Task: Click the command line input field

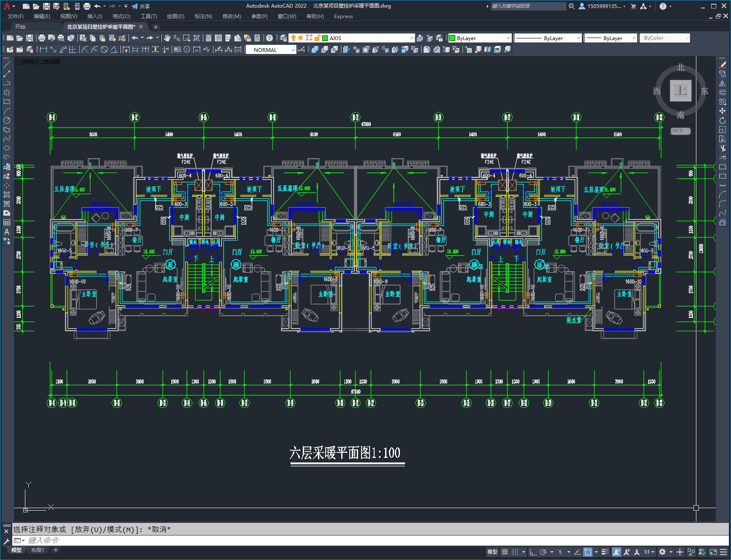Action: point(367,540)
